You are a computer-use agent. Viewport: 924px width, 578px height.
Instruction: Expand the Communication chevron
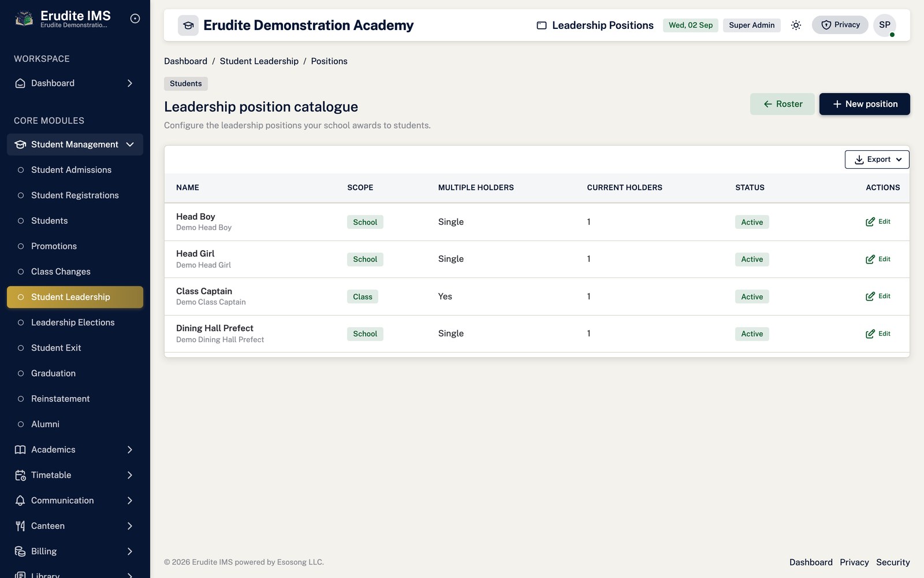pos(130,501)
